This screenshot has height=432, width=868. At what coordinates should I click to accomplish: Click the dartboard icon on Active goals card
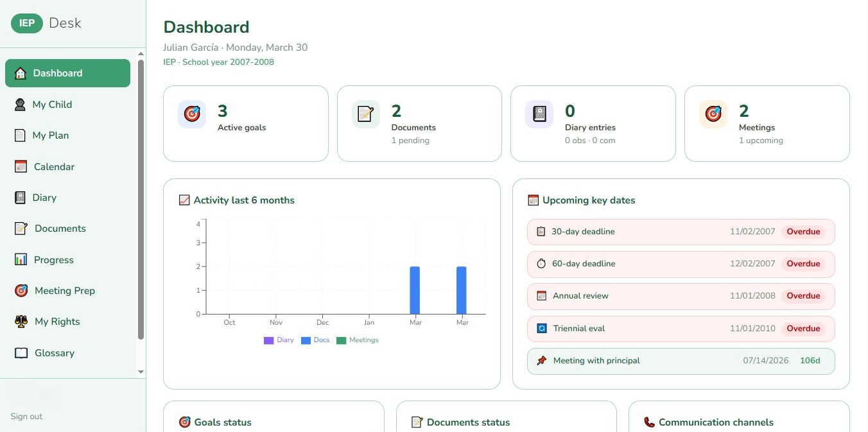coord(191,114)
